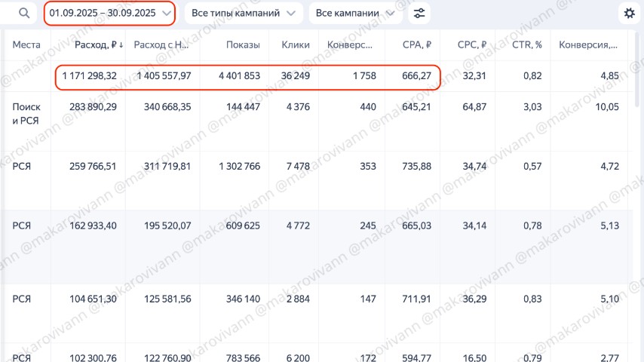Viewport: 644px width, 362px height.
Task: Open table settings gear icon
Action: pyautogui.click(x=629, y=14)
